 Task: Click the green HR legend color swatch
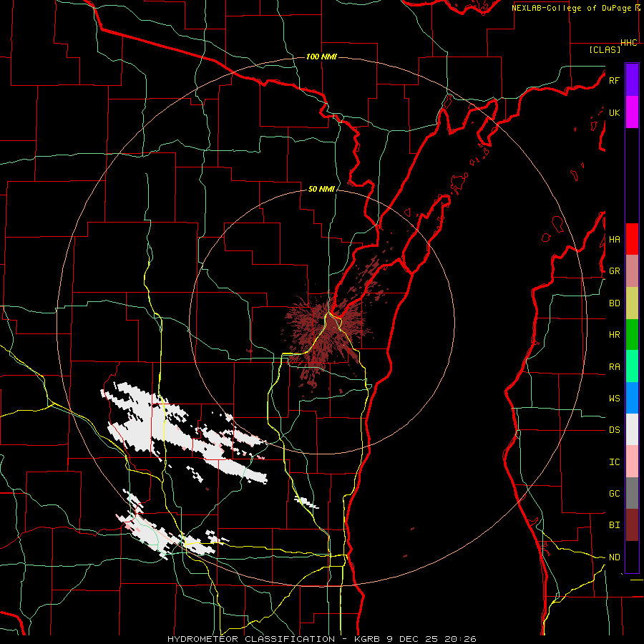[632, 335]
